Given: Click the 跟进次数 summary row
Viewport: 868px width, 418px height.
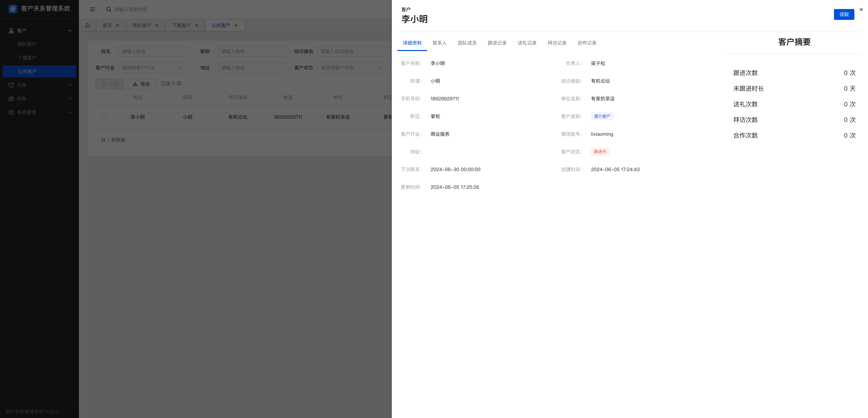Looking at the screenshot, I should tap(794, 73).
